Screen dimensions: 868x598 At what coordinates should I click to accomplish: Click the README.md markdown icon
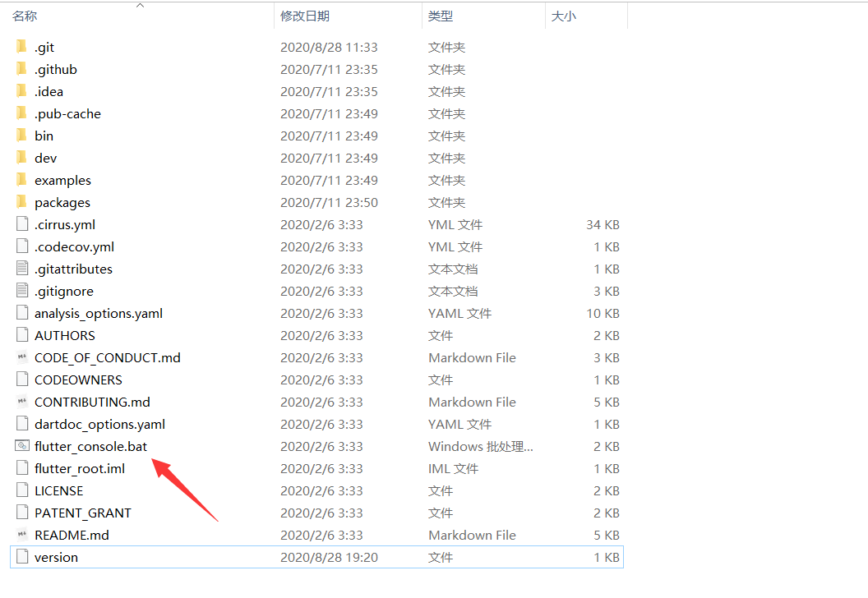(22, 535)
